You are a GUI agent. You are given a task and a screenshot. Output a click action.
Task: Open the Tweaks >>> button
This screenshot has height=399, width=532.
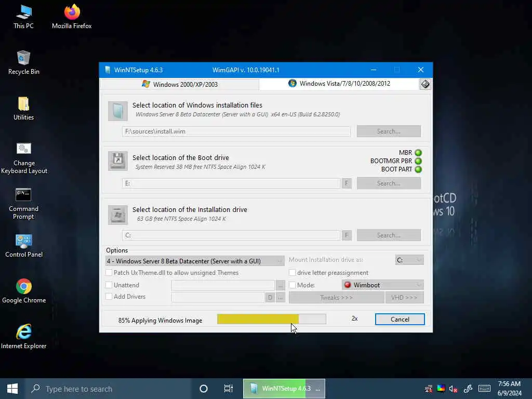pos(337,298)
